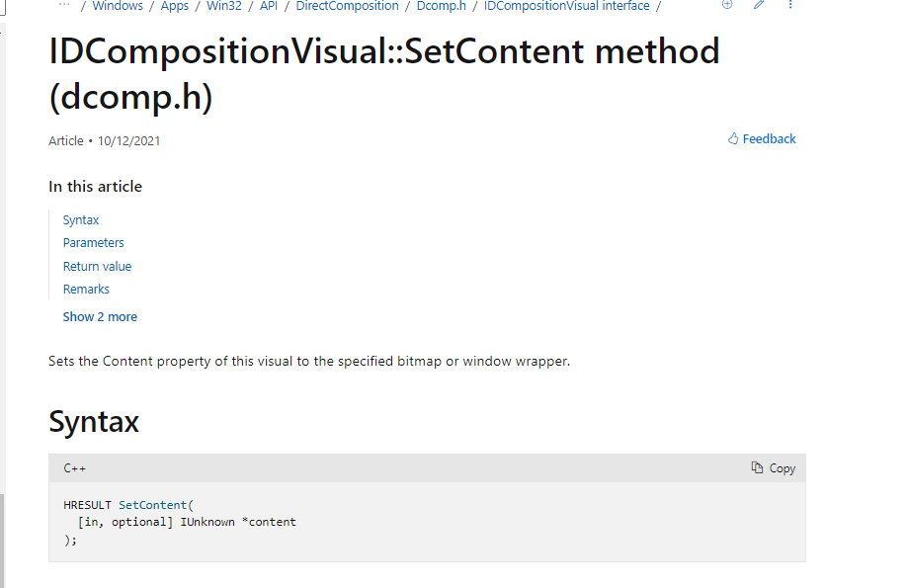
Task: Expand Show 2 more article sections
Action: pyautogui.click(x=100, y=317)
